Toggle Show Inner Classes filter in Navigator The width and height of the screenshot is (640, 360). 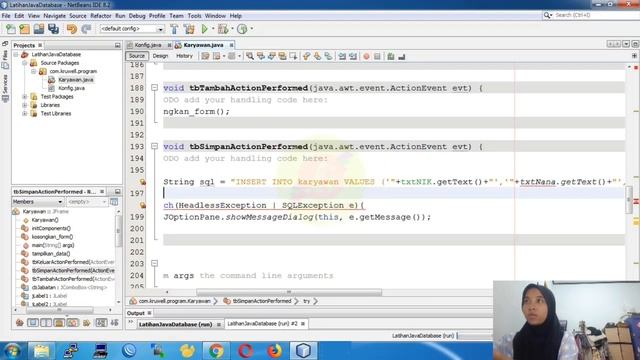coord(72,323)
